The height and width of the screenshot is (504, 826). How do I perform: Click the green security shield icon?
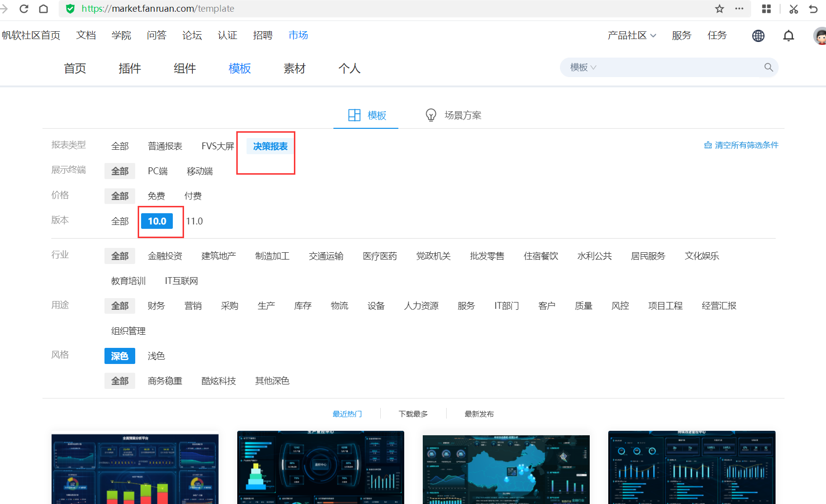pos(70,9)
